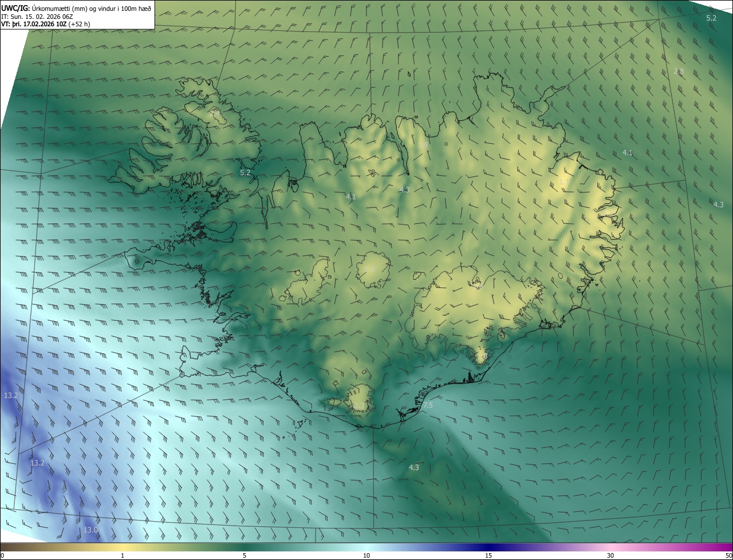Click the "50" tick label on the color scale
Image resolution: width=733 pixels, height=560 pixels.
[728, 555]
